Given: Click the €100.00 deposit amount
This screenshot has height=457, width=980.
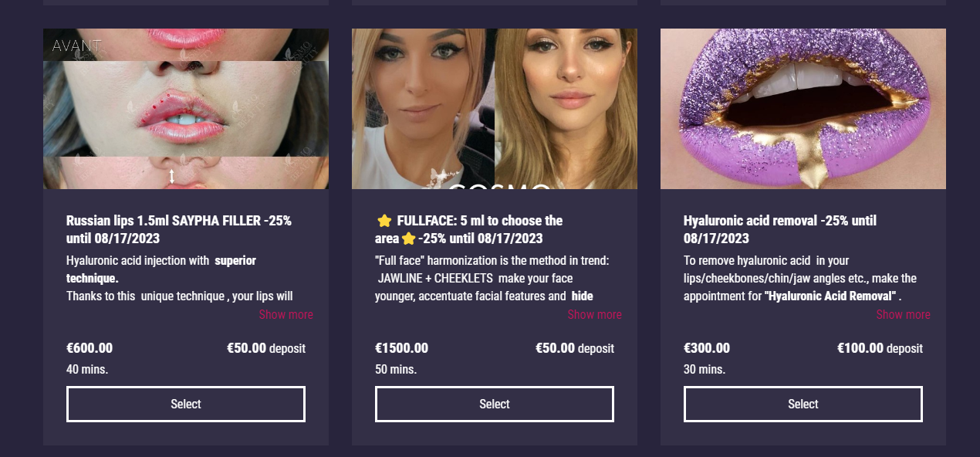Looking at the screenshot, I should coord(860,348).
